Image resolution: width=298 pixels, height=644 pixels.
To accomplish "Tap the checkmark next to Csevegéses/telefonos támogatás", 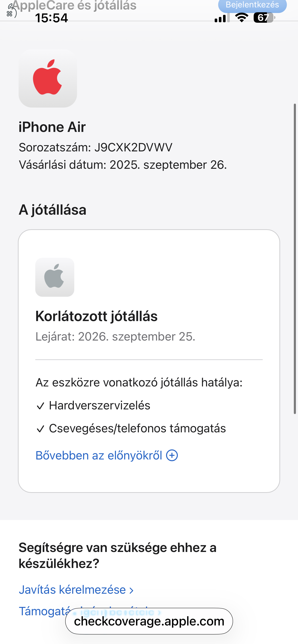I will pyautogui.click(x=40, y=429).
